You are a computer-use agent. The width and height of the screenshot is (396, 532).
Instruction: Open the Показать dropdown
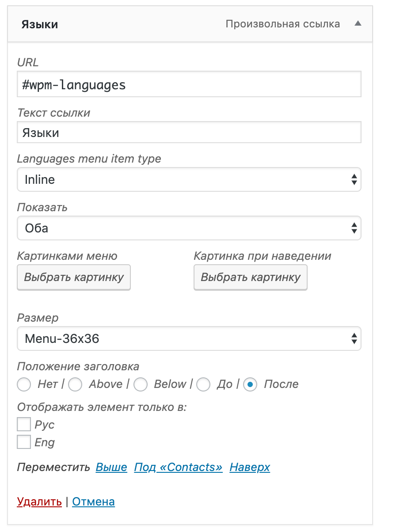189,228
